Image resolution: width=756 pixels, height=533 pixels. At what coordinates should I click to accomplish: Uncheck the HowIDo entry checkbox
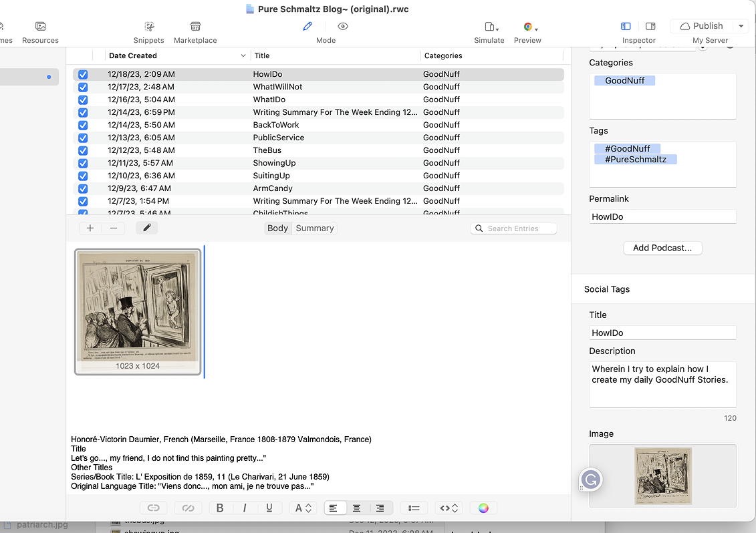coord(83,74)
